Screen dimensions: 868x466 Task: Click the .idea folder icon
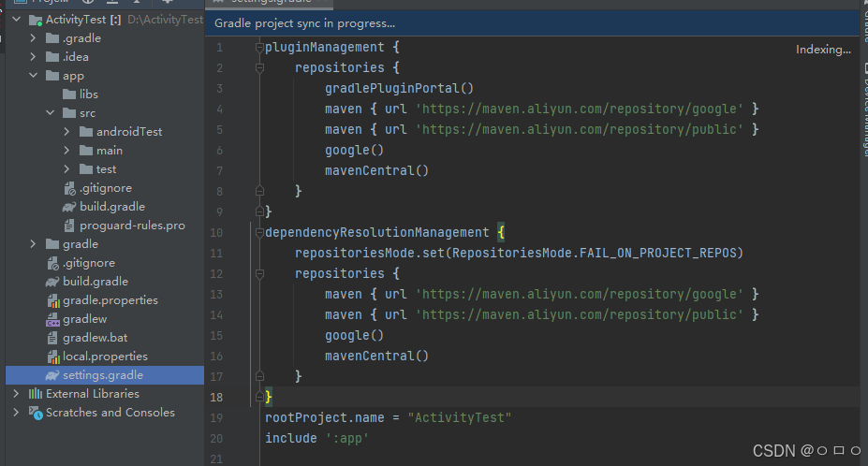[x=52, y=57]
